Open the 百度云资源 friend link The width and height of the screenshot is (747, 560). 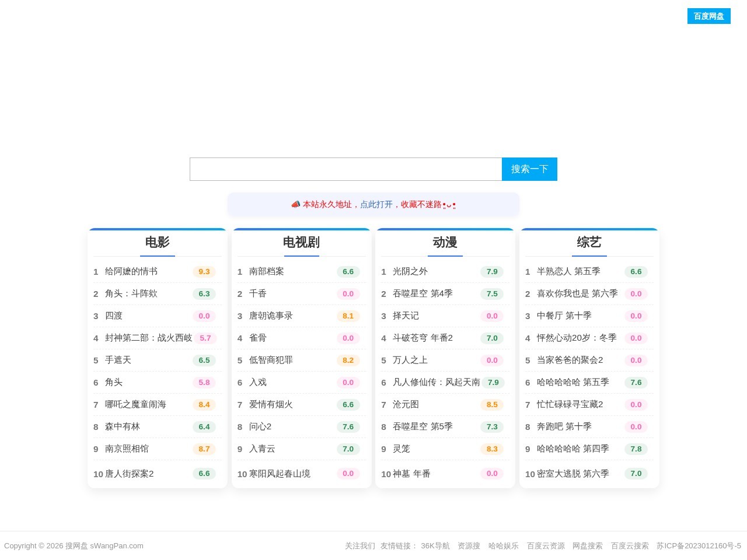point(546,546)
